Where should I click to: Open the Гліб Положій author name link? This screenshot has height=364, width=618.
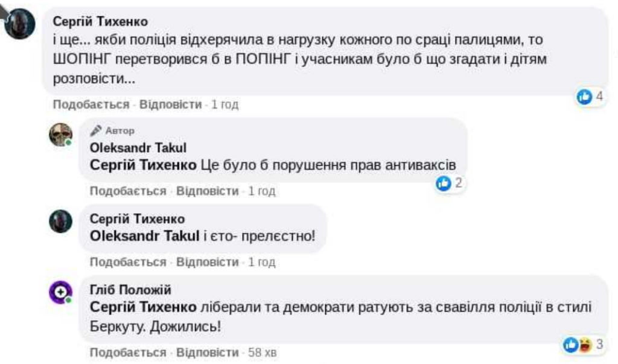130,290
